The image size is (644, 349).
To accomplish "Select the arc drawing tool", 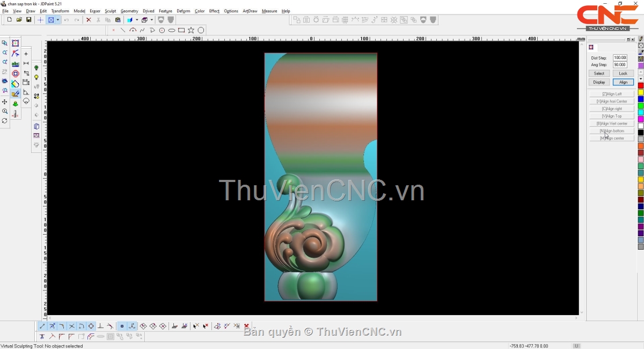I will coord(133,30).
